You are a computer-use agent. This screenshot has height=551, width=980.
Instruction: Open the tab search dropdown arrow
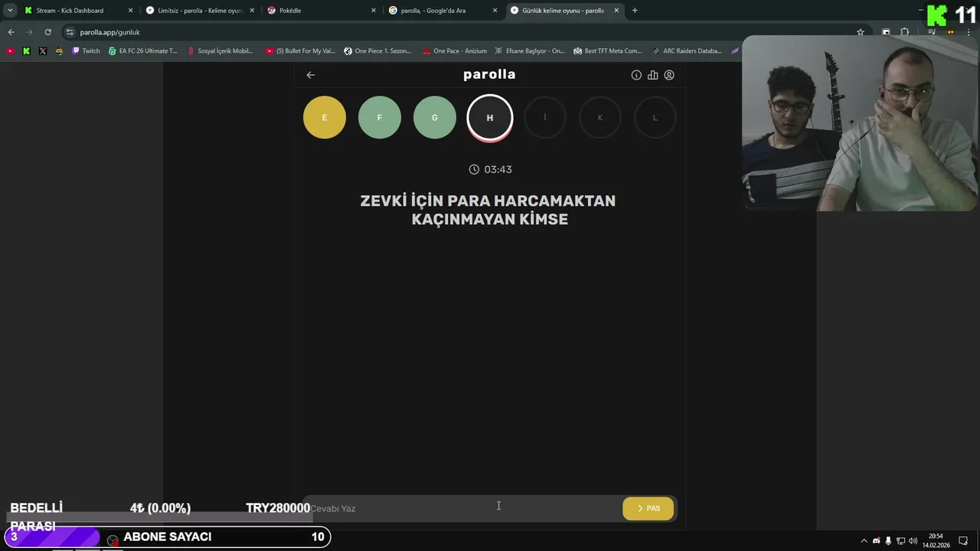click(x=10, y=11)
